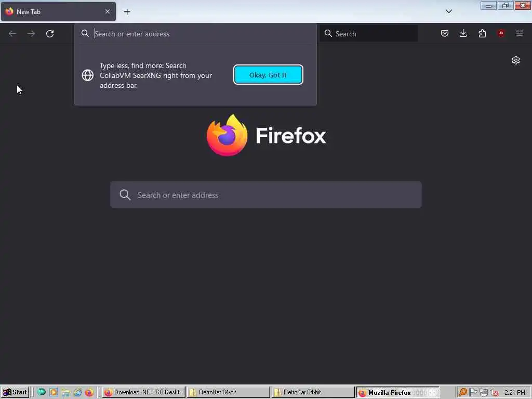Click the Okay, Got It button
This screenshot has width=532, height=399.
[x=268, y=75]
